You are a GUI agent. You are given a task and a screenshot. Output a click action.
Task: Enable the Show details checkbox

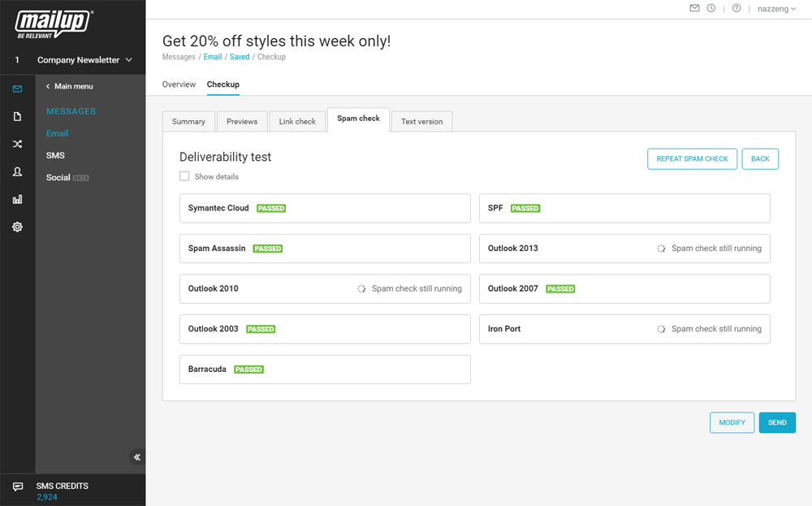[x=184, y=176]
